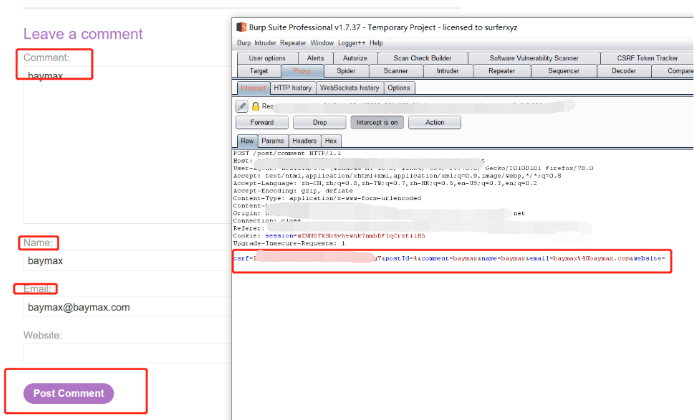This screenshot has width=696, height=420.
Task: Open the Sequencer tab
Action: tap(564, 71)
